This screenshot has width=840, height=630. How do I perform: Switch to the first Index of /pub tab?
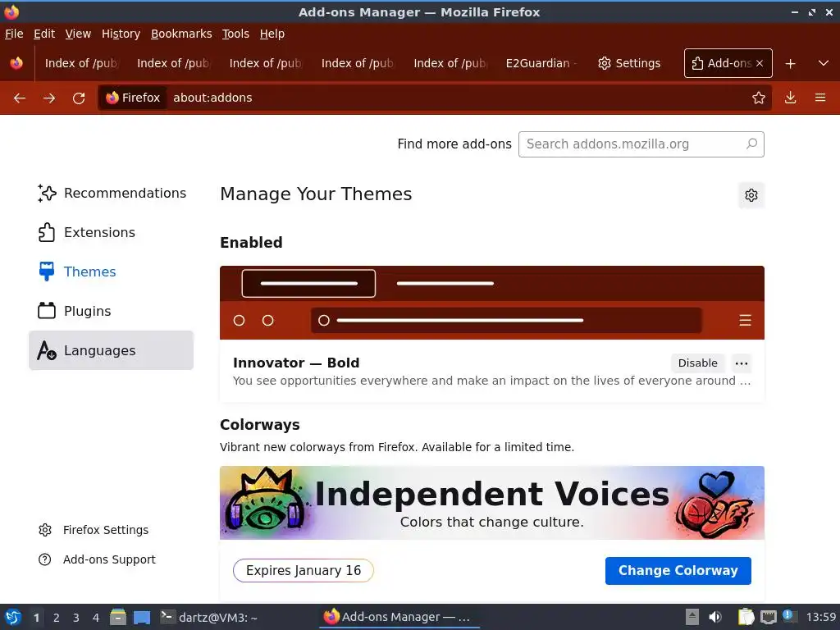[x=81, y=63]
